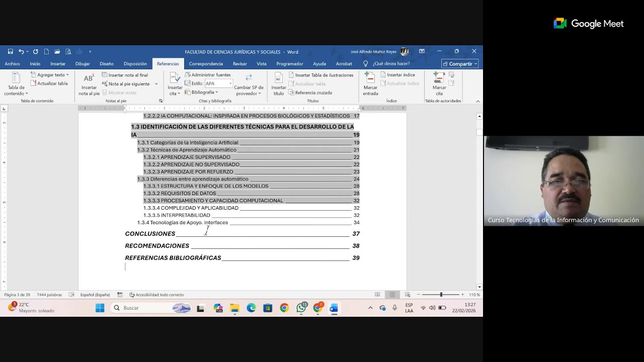The height and width of the screenshot is (362, 644).
Task: Click the Print preview quick access icon
Action: [68, 51]
